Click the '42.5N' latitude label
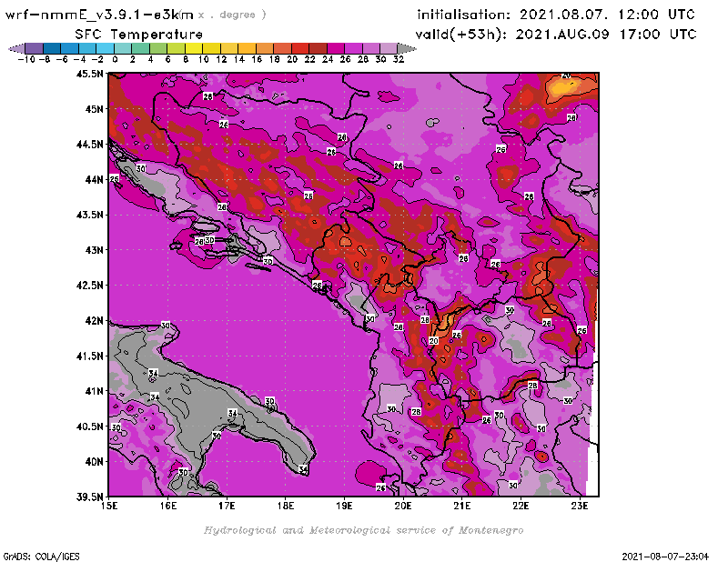728x562 pixels. coord(89,286)
